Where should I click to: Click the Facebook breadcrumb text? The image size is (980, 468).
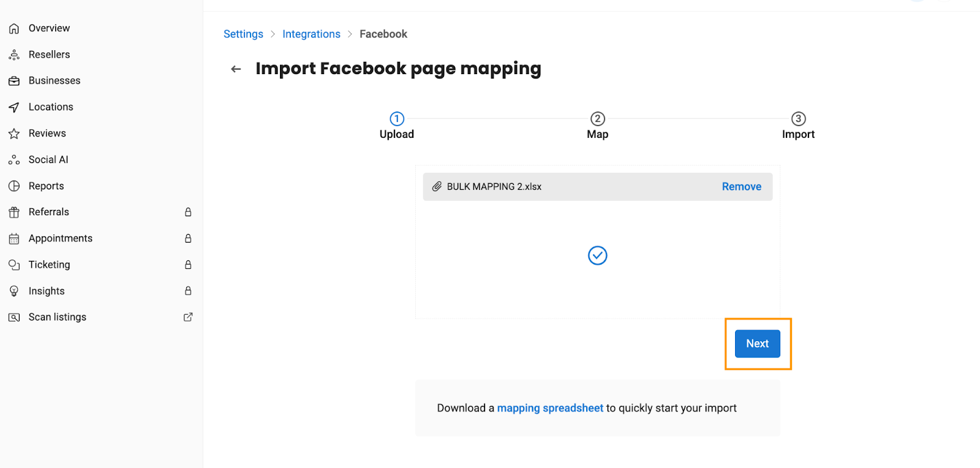point(383,34)
